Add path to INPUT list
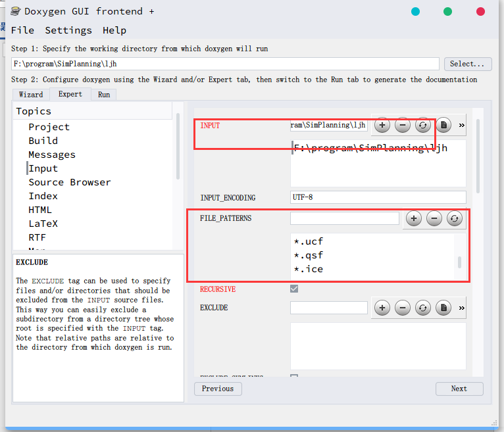504x432 pixels. (x=382, y=125)
